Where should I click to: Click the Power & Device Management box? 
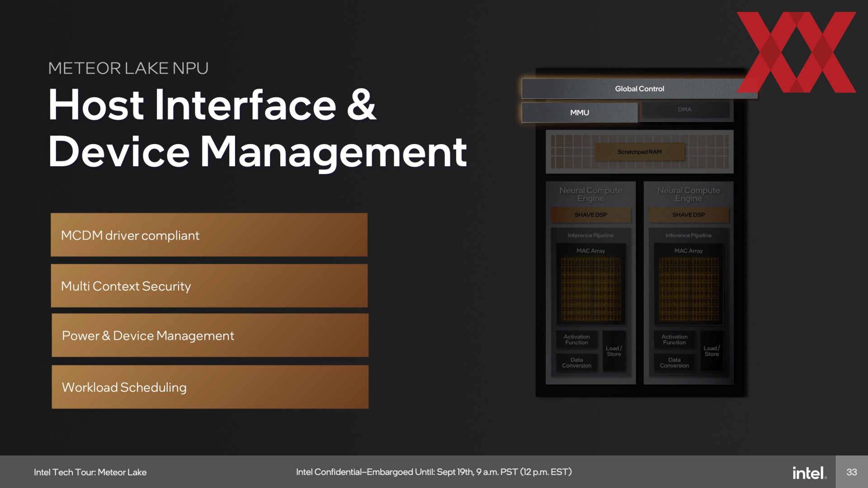210,335
